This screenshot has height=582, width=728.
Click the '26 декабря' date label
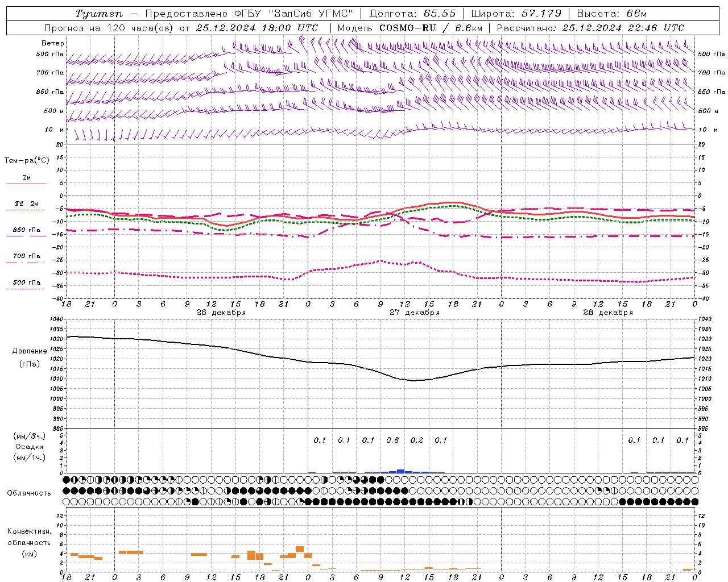point(221,313)
